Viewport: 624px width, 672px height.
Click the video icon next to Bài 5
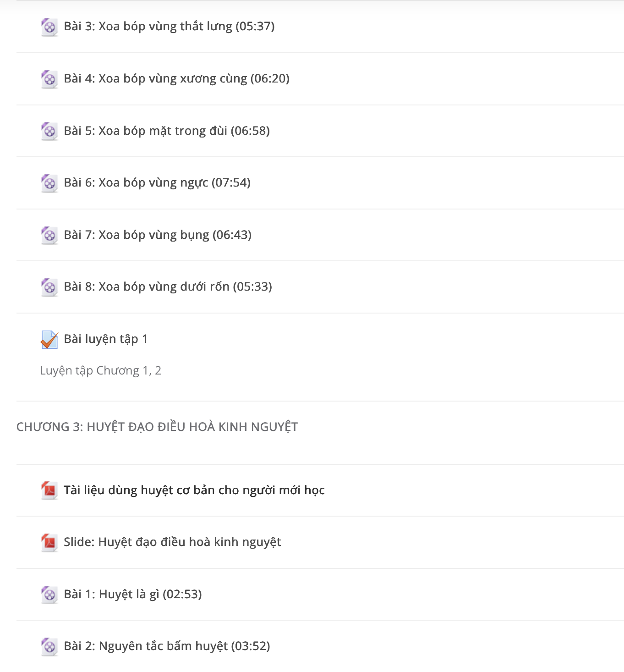49,131
